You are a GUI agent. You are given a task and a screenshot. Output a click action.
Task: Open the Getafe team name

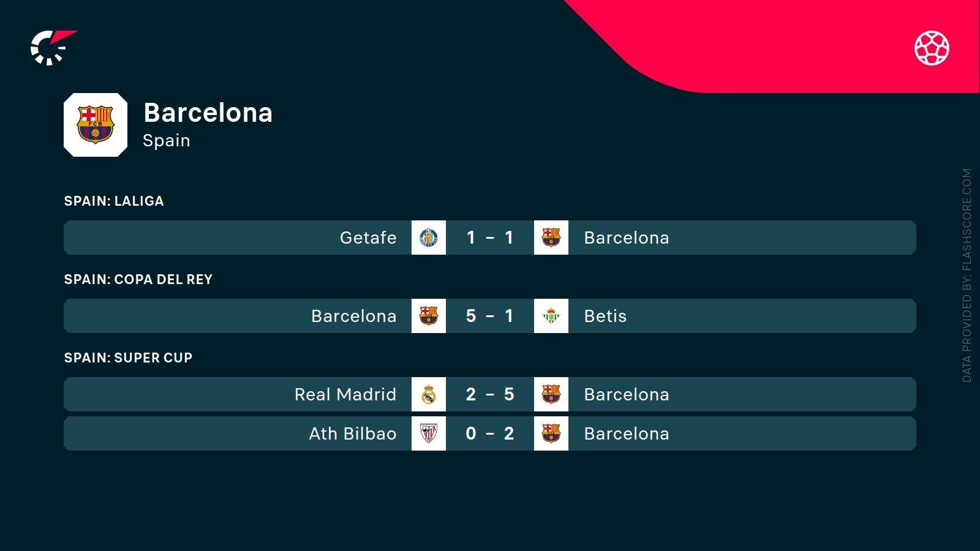coord(368,238)
